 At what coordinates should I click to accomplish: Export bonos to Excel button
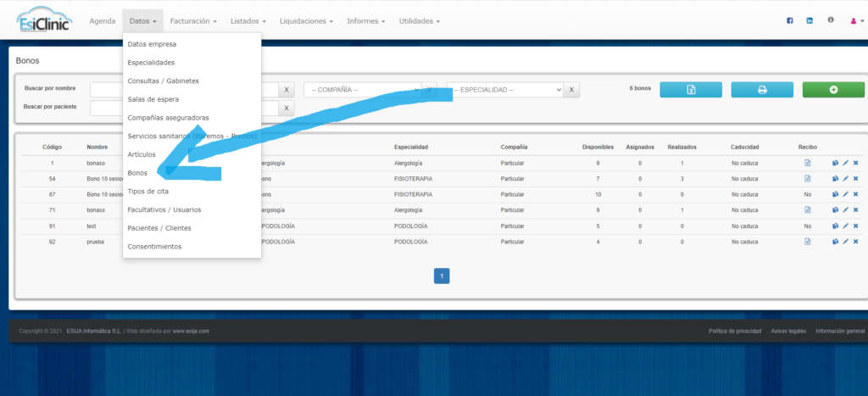(x=691, y=90)
